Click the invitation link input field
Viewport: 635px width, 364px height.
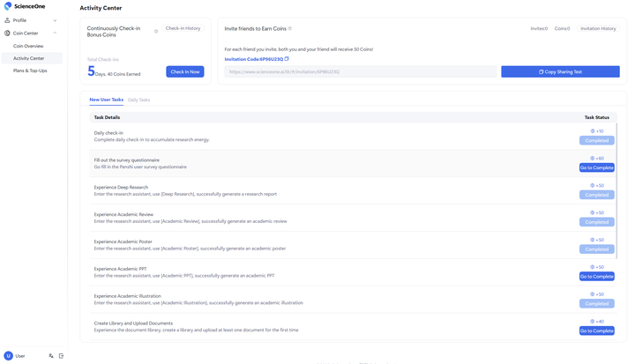pyautogui.click(x=361, y=71)
